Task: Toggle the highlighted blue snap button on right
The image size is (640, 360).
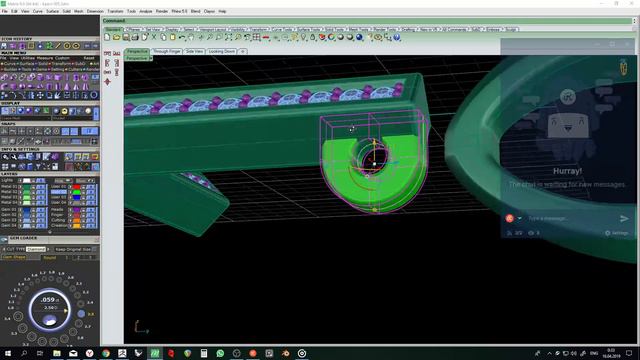Action: coord(89,131)
